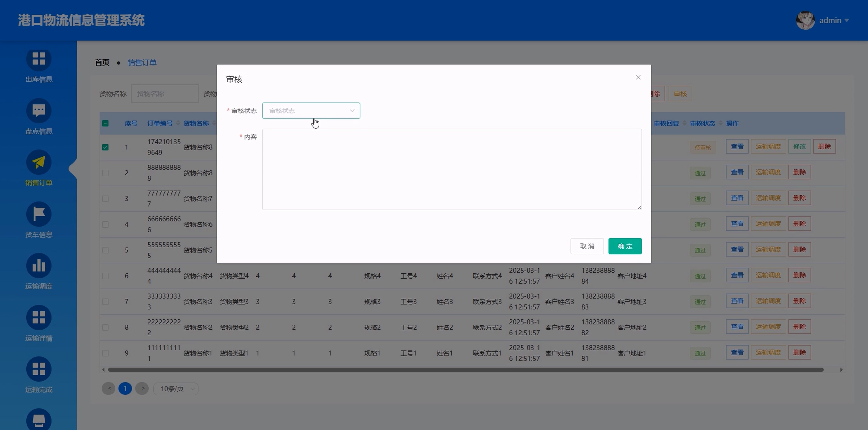Click the 盘点信息 chat bubble icon

point(39,110)
